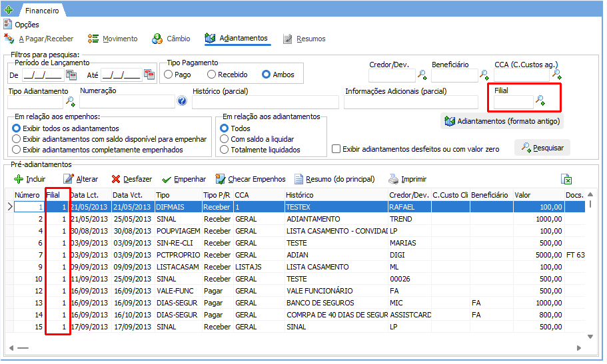Select adiantamentos com saldo disponível para empenhar

click(109, 139)
